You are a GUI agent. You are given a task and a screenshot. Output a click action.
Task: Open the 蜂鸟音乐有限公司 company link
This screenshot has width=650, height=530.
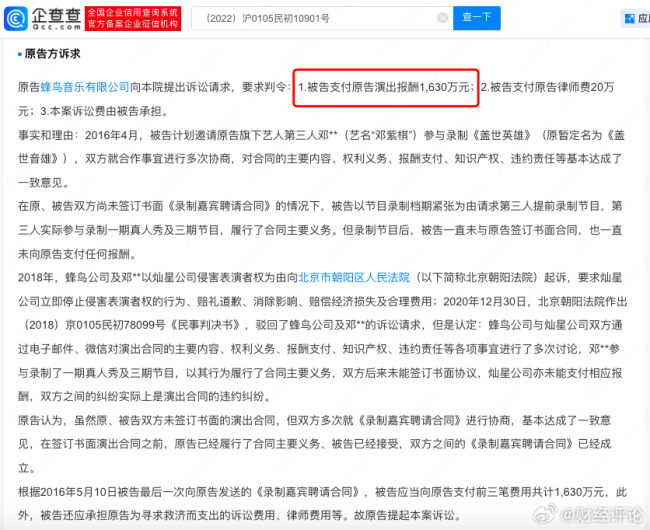pyautogui.click(x=85, y=87)
